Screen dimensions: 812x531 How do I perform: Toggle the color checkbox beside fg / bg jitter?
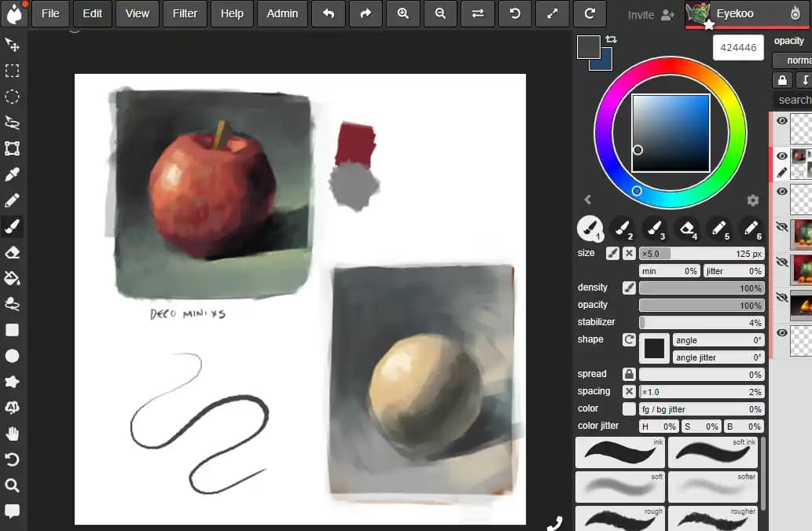pos(629,409)
